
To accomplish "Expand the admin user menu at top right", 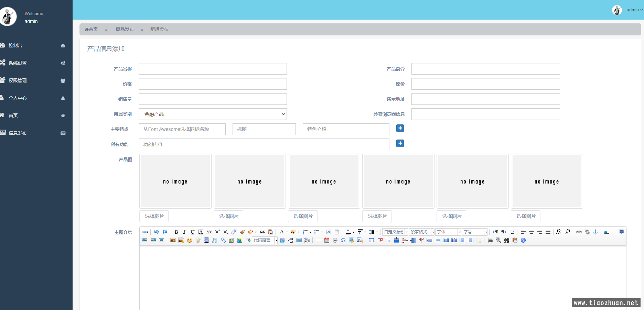I will click(x=634, y=10).
